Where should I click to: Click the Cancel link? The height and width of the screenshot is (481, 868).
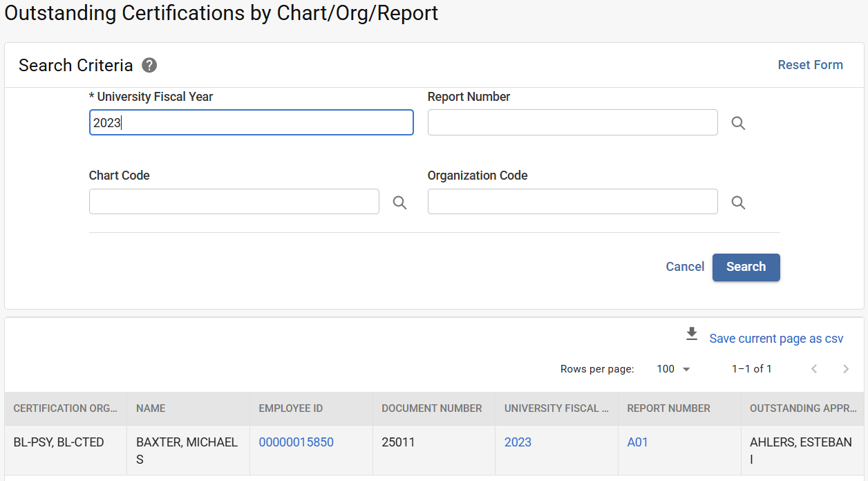point(685,267)
